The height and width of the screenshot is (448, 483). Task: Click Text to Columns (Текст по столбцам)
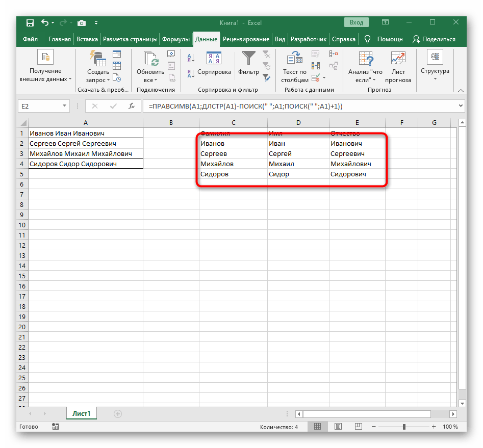pyautogui.click(x=295, y=67)
